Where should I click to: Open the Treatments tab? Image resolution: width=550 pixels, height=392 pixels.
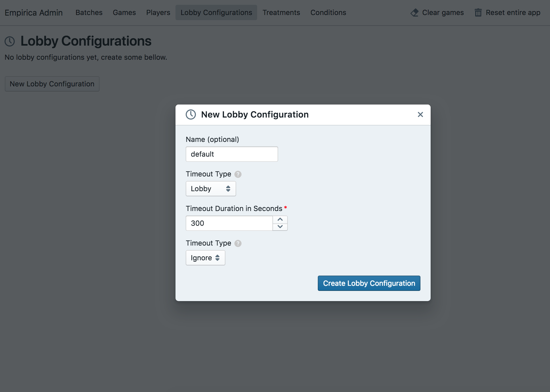pos(281,12)
